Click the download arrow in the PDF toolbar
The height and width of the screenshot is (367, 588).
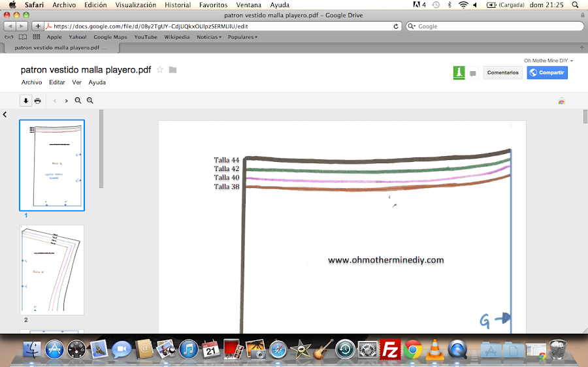[x=25, y=101]
